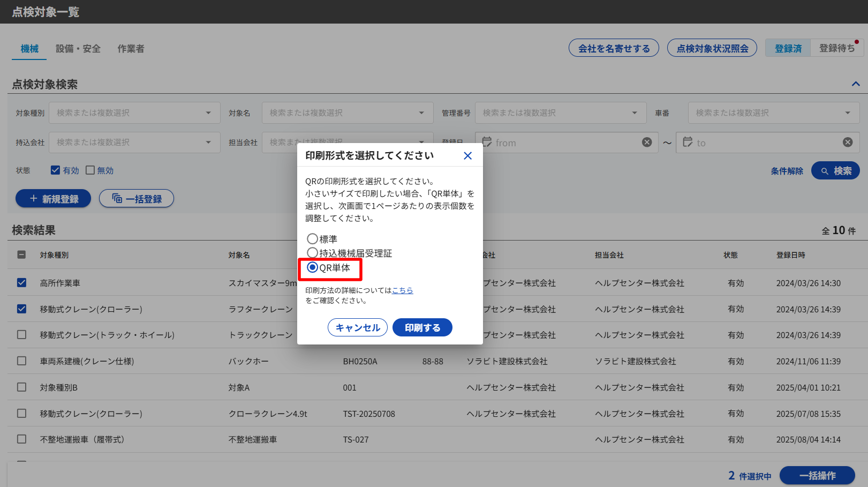This screenshot has width=868, height=487.
Task: Switch to the 設備・安全 tab
Action: [x=78, y=49]
